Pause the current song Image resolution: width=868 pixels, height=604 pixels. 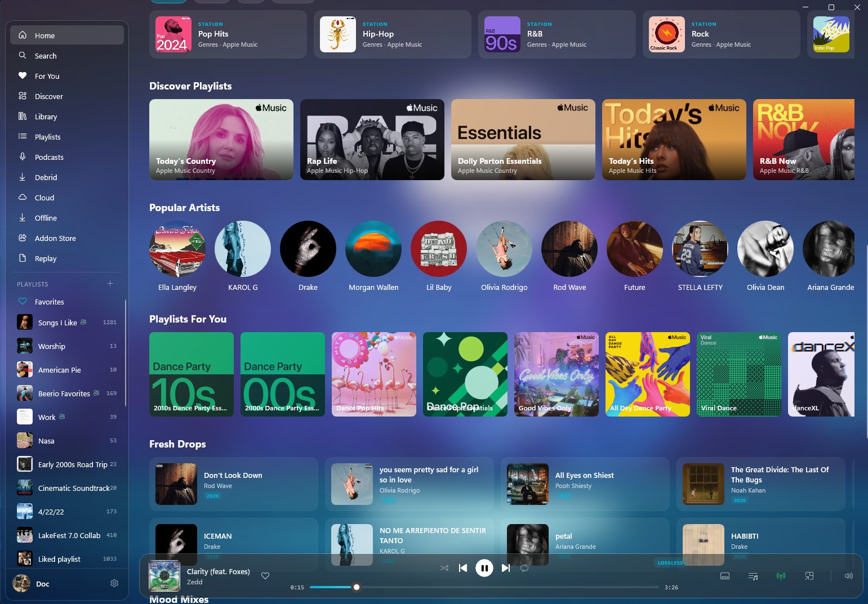point(484,568)
